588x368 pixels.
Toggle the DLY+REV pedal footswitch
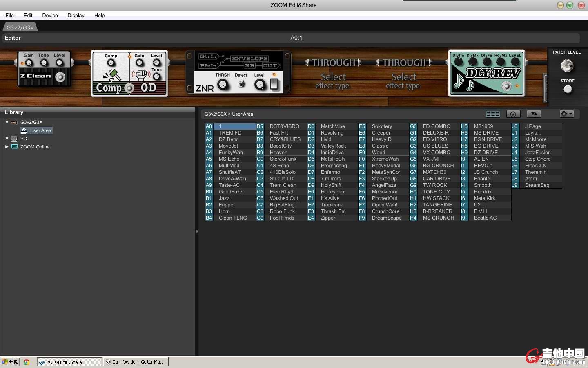(506, 86)
